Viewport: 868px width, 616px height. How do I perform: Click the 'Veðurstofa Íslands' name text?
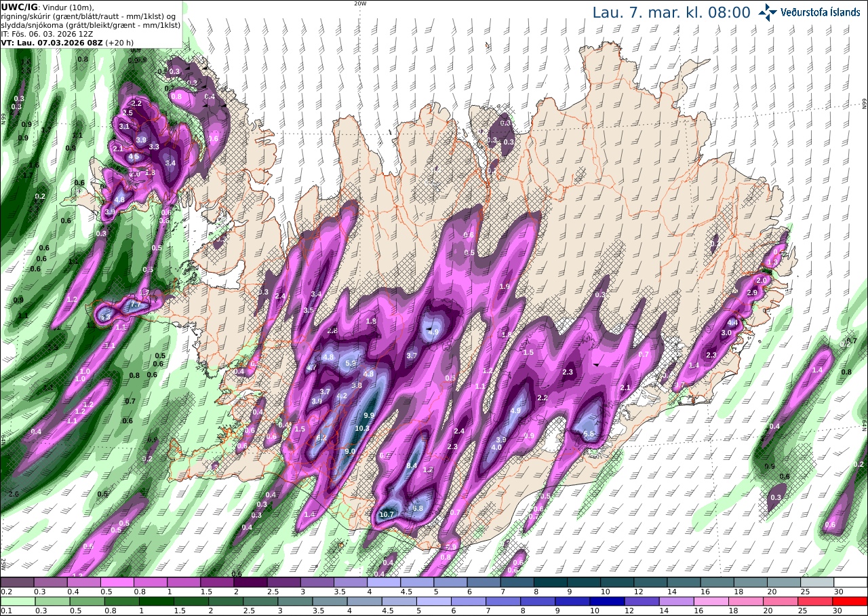(x=820, y=13)
